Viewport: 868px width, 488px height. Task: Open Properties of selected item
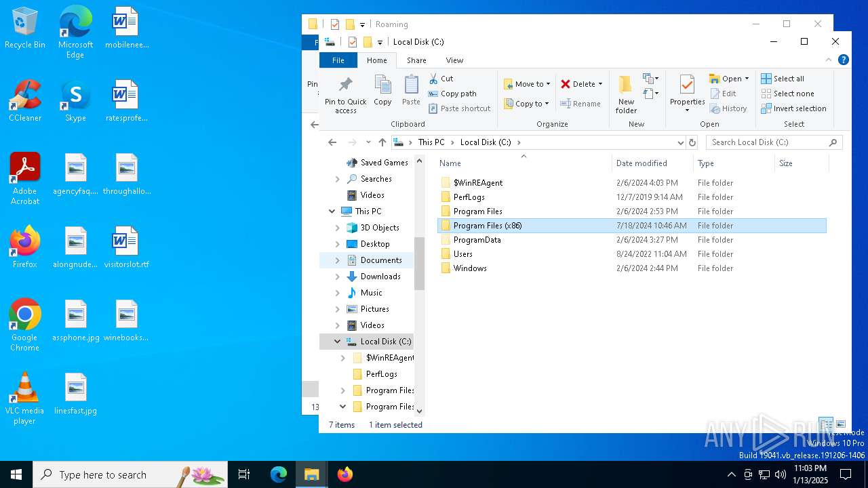tap(687, 94)
